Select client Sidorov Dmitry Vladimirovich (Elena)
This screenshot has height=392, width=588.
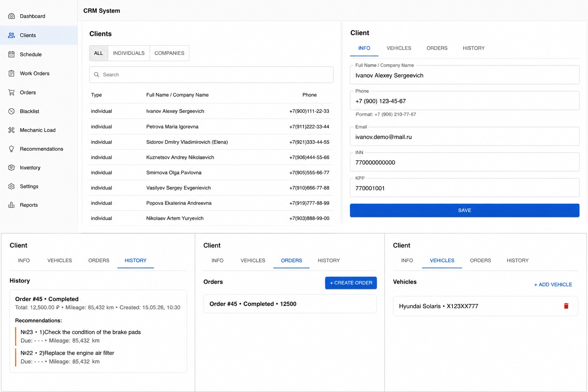click(x=211, y=142)
